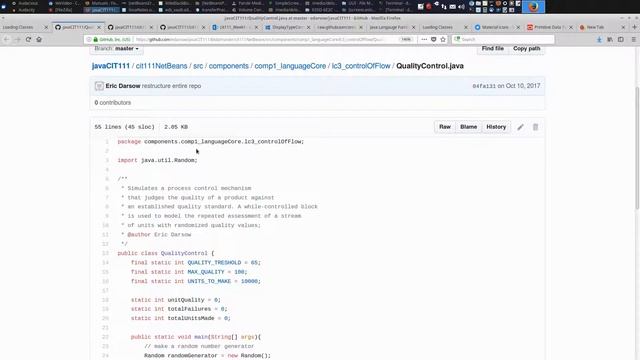Open the Firefox home page
This screenshot has height=360, width=640.
tap(39, 39)
